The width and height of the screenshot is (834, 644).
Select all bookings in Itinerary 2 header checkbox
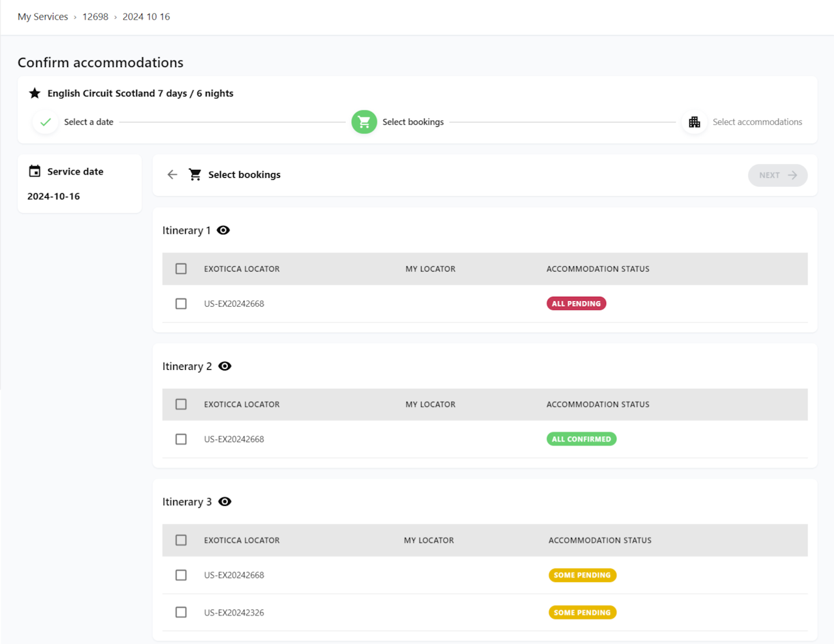coord(181,404)
